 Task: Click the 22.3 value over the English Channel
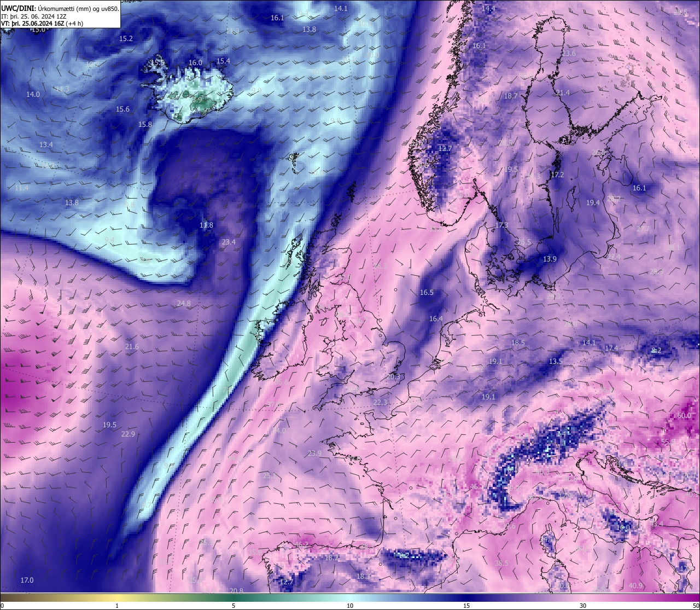point(380,403)
